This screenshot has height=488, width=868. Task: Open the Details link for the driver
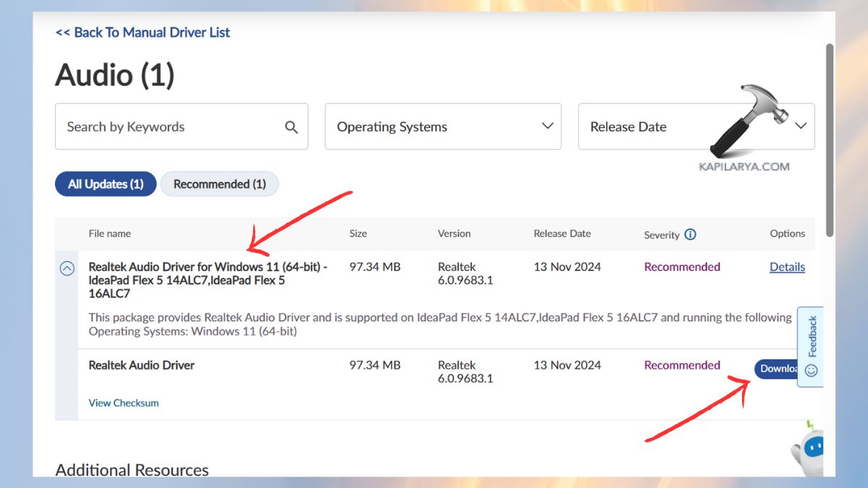point(787,267)
